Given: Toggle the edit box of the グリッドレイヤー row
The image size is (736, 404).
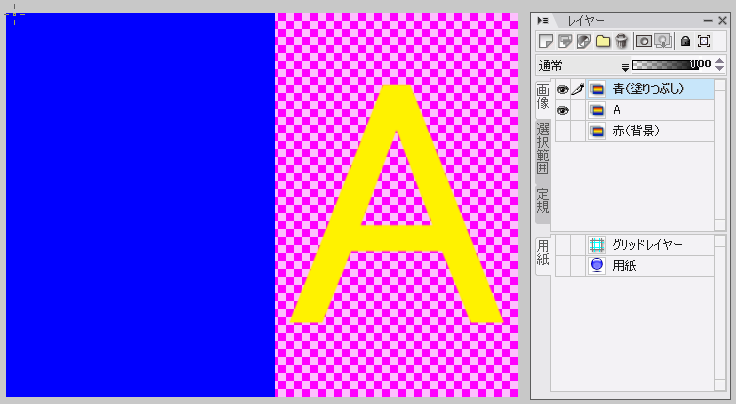Looking at the screenshot, I should tap(578, 244).
